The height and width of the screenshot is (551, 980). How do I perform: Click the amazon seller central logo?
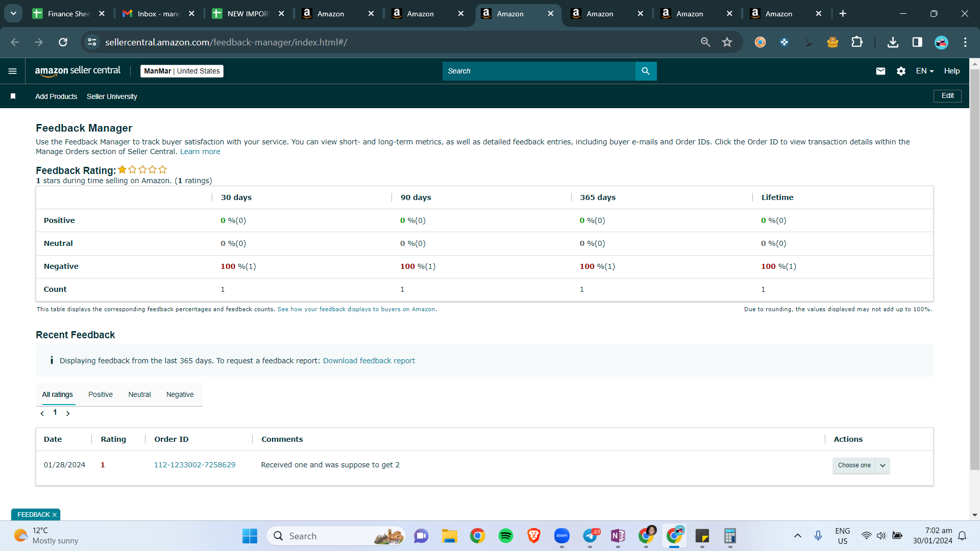point(78,71)
